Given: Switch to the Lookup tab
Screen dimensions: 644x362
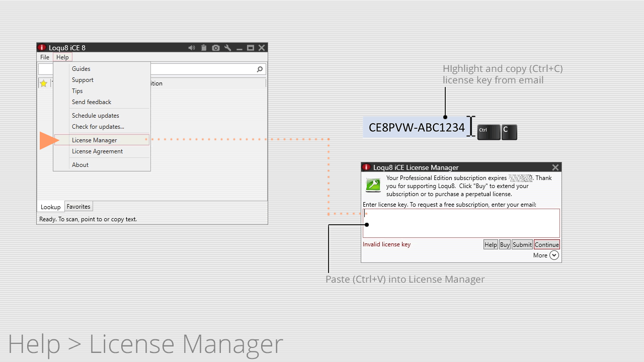Looking at the screenshot, I should 50,207.
